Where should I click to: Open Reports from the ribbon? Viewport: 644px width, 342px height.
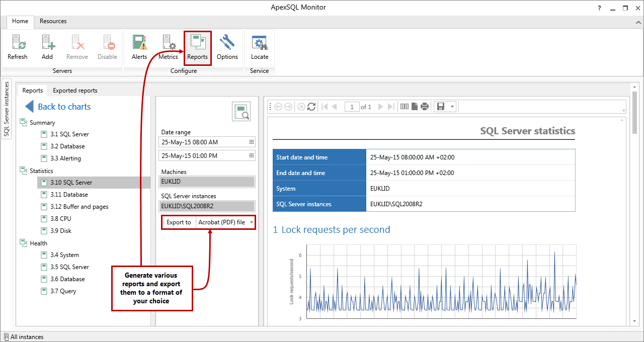pos(197,47)
